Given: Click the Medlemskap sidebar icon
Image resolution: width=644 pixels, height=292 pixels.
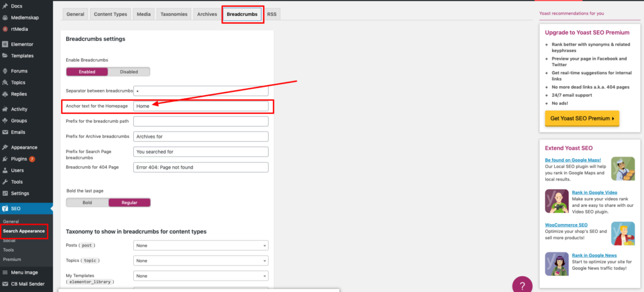Looking at the screenshot, I should 5,18.
